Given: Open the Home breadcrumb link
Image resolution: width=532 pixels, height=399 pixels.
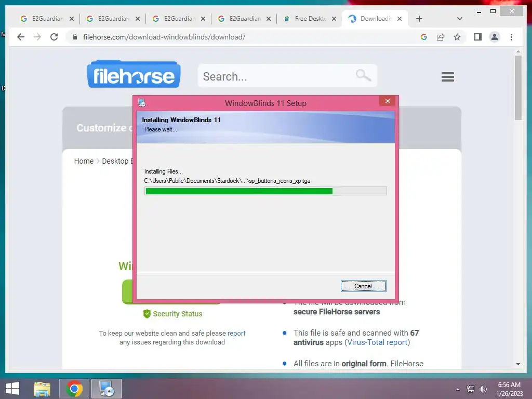Looking at the screenshot, I should (x=84, y=161).
